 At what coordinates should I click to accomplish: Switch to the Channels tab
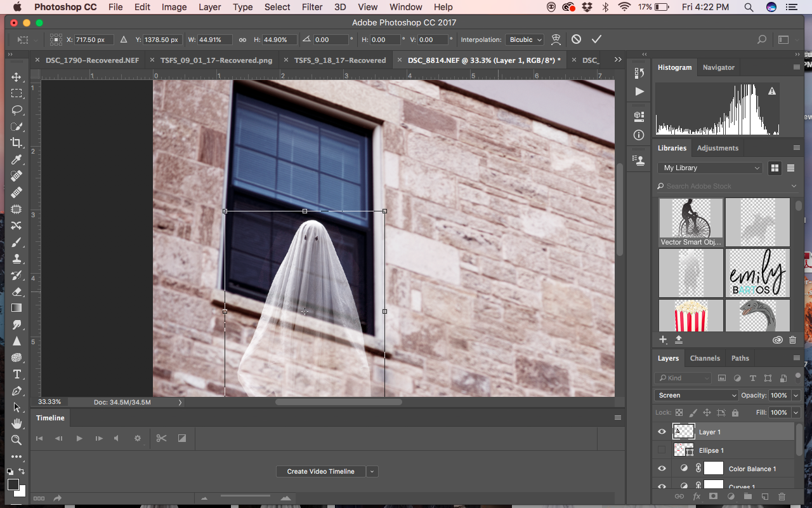coord(705,358)
